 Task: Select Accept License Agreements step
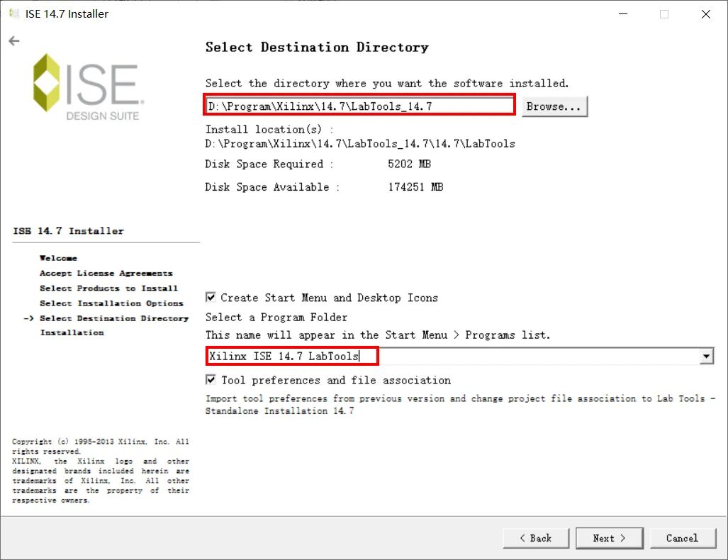(x=106, y=273)
